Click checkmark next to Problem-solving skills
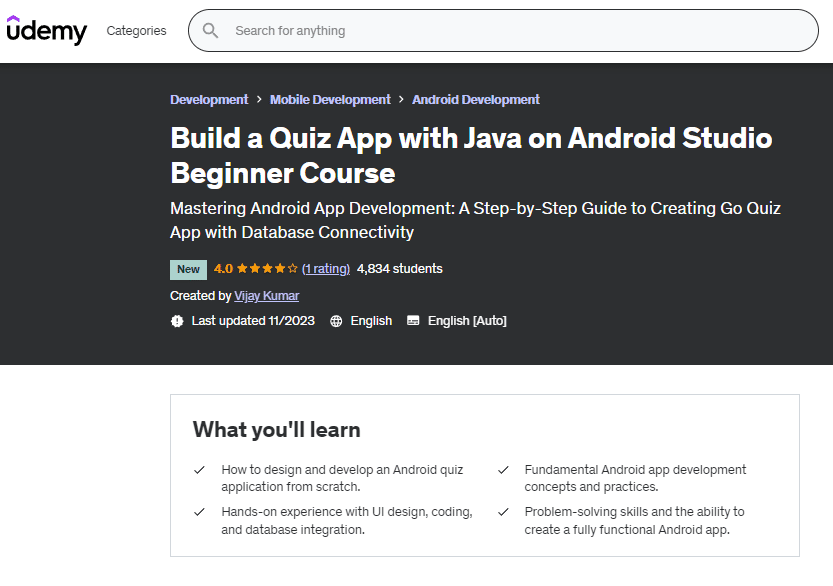 (x=502, y=512)
